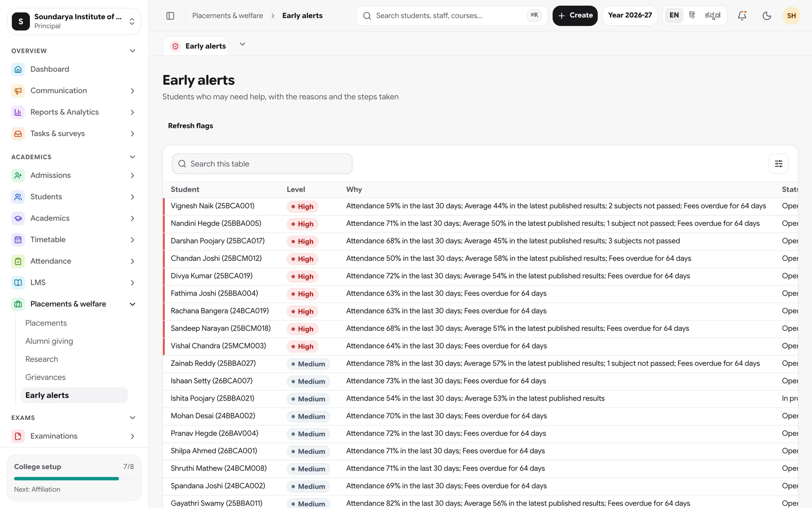Expand the Communication menu chevron

click(x=132, y=90)
